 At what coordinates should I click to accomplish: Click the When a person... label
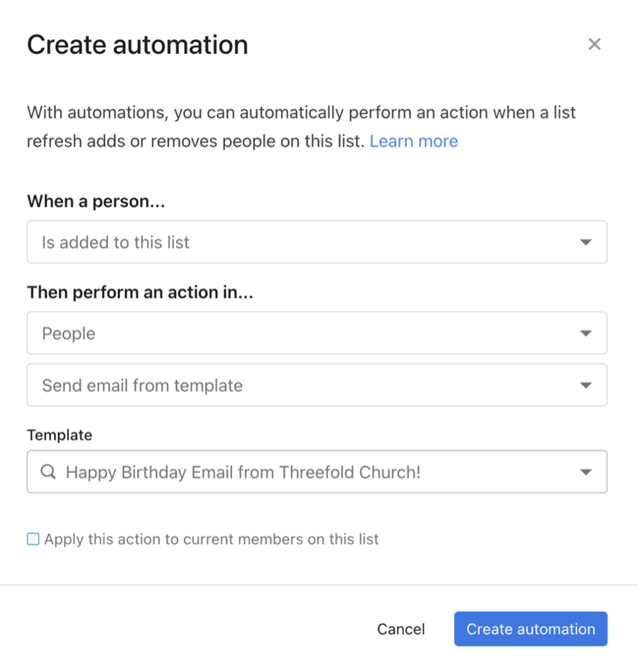tap(96, 202)
